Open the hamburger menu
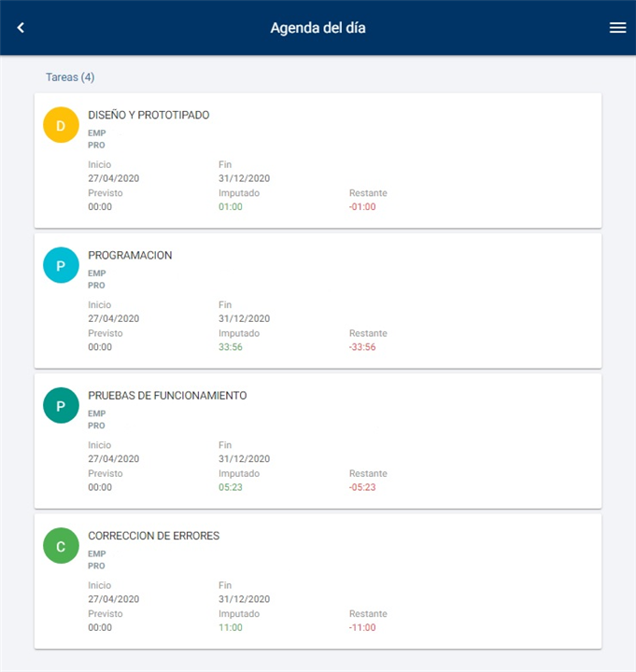Viewport: 636px width, 672px height. (x=617, y=28)
